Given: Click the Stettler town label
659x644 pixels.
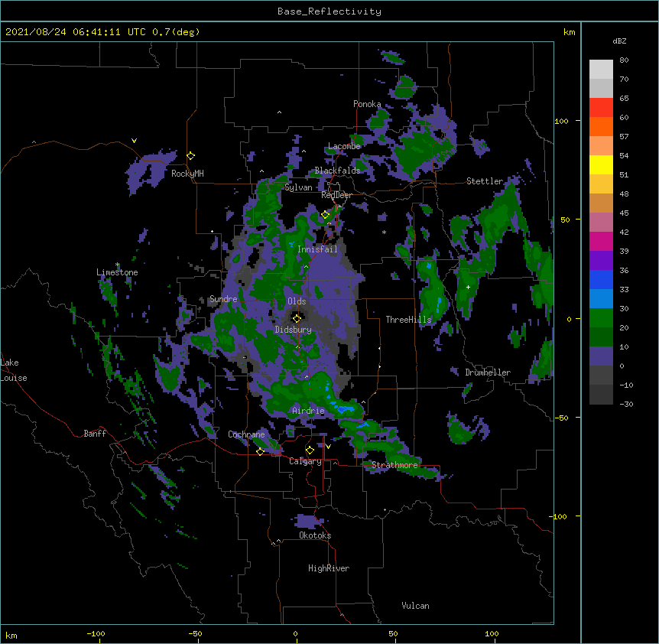Looking at the screenshot, I should tap(485, 181).
